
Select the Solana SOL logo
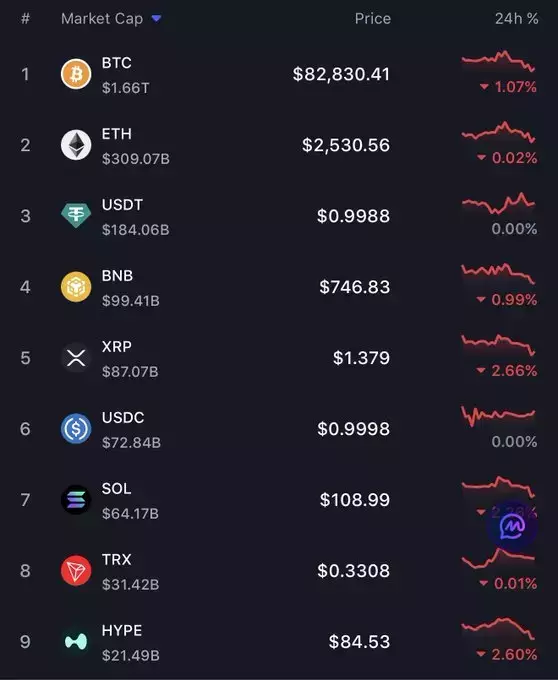pyautogui.click(x=76, y=500)
